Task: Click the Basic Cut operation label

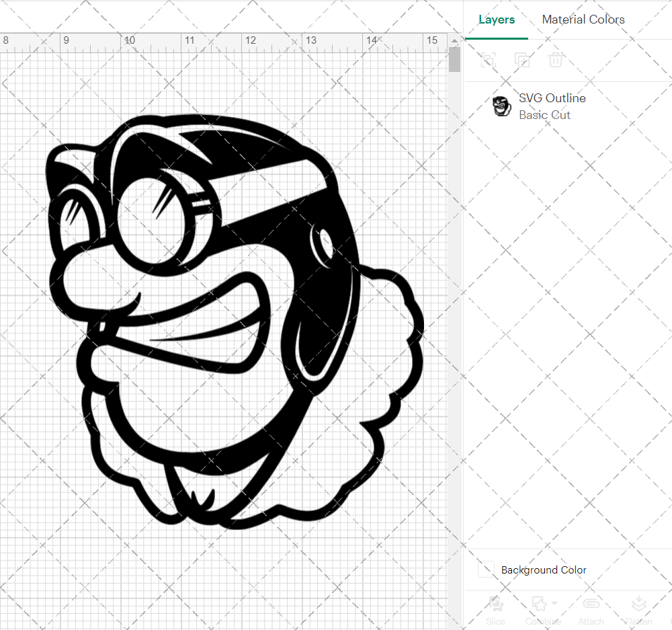Action: [x=544, y=115]
